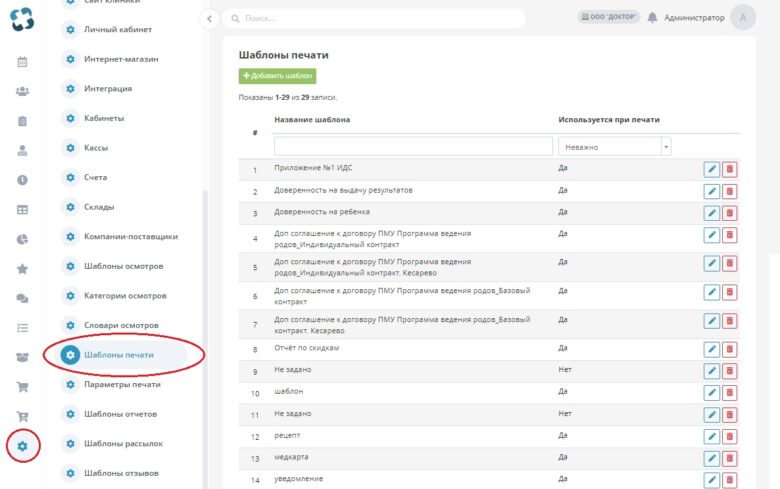Screen dimensions: 780x489
Task: Edit 'Доверенность на выдачу результатов' template
Action: tap(712, 191)
